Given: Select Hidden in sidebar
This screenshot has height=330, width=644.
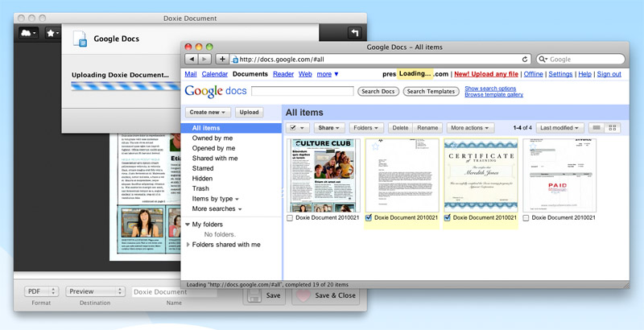Looking at the screenshot, I should click(202, 179).
